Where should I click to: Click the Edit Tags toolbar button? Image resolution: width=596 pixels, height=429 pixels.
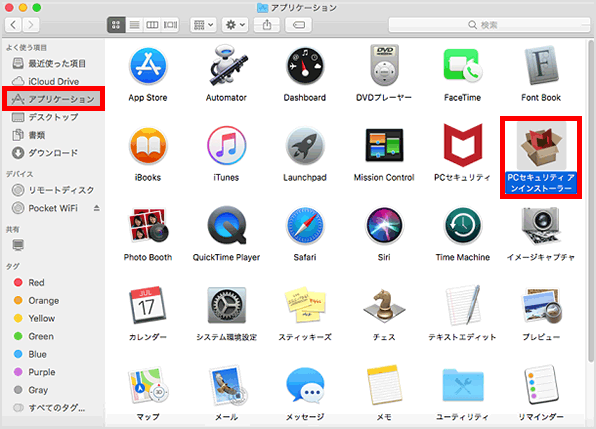tap(299, 25)
